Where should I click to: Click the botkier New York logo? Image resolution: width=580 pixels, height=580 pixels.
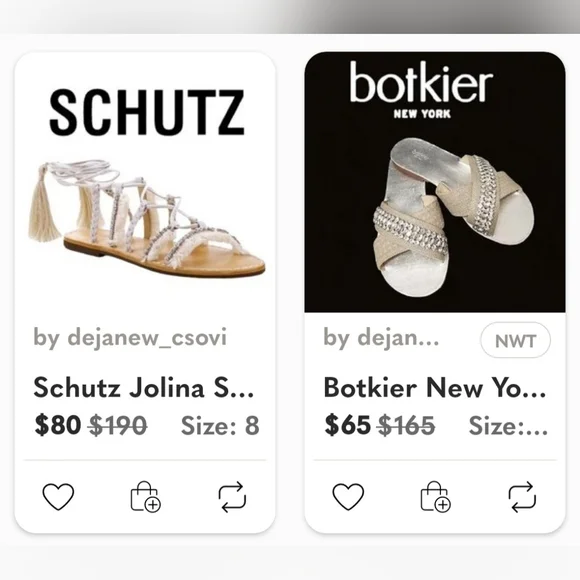pos(421,90)
